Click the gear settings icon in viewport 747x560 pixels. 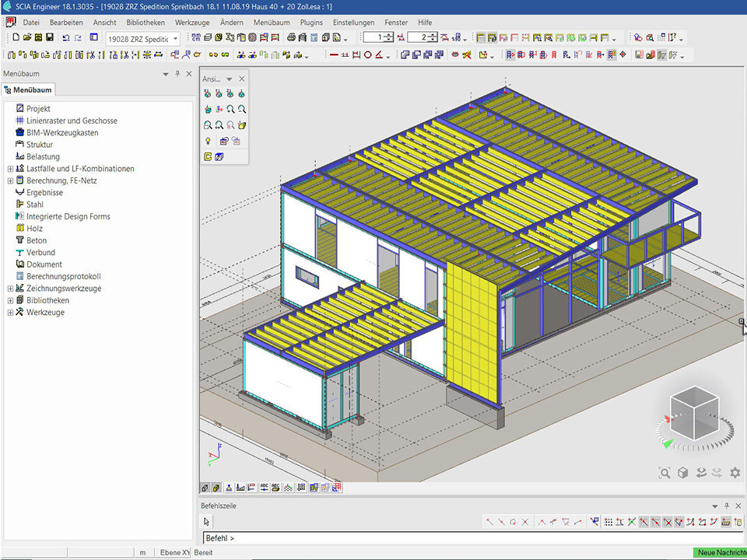735,473
